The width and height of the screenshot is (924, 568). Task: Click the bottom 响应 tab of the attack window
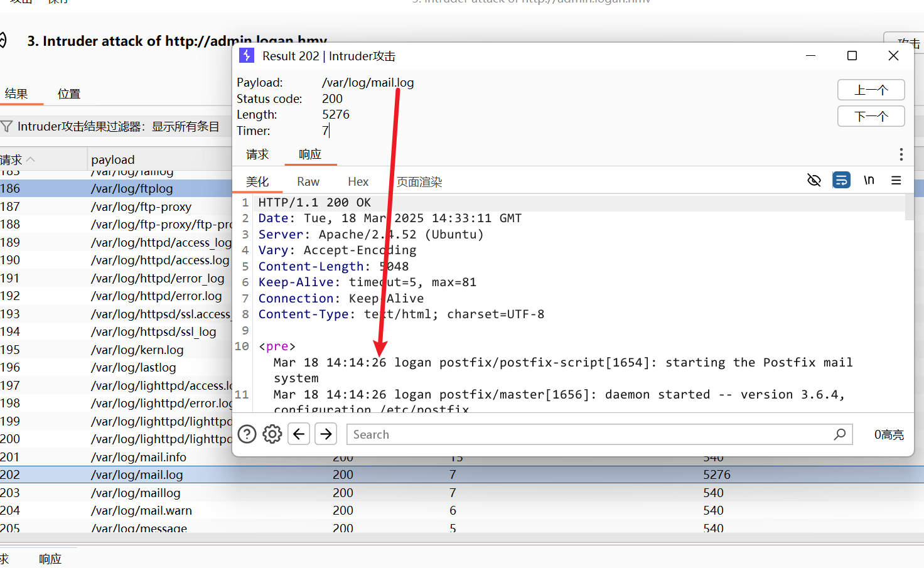click(x=50, y=559)
